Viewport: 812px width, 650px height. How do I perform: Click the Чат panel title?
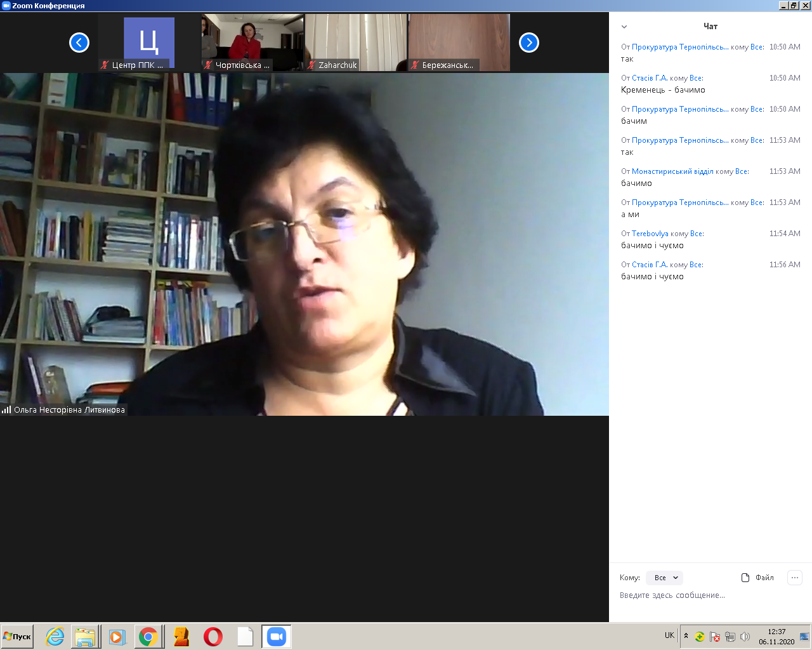(x=710, y=27)
